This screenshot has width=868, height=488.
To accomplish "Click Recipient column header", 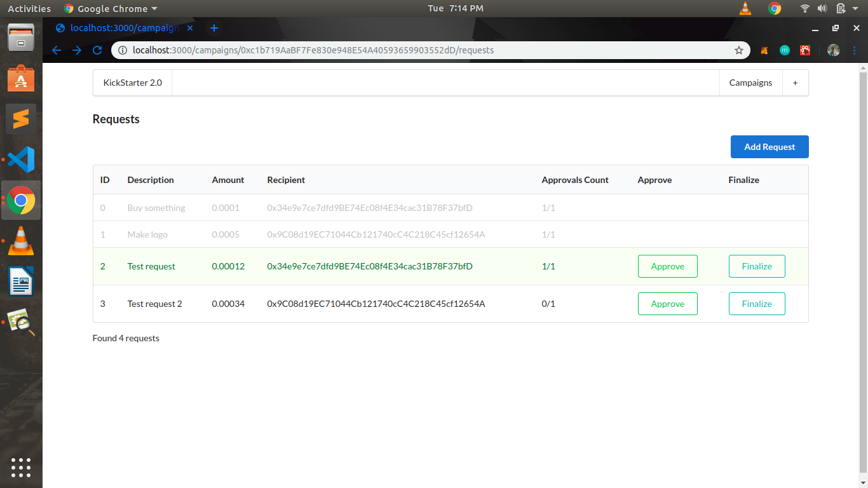I will pos(286,180).
